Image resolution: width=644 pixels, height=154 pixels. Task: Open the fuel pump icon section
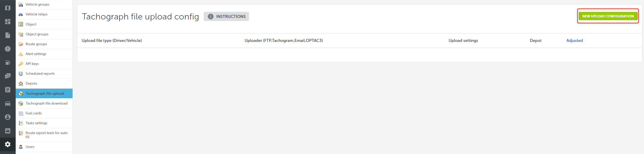[x=8, y=62]
